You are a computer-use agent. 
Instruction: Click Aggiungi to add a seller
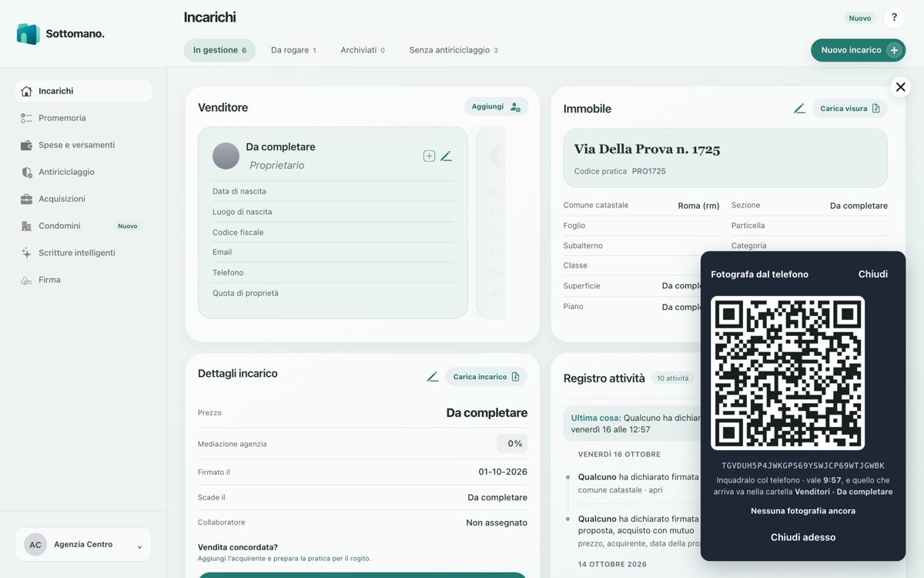point(496,106)
